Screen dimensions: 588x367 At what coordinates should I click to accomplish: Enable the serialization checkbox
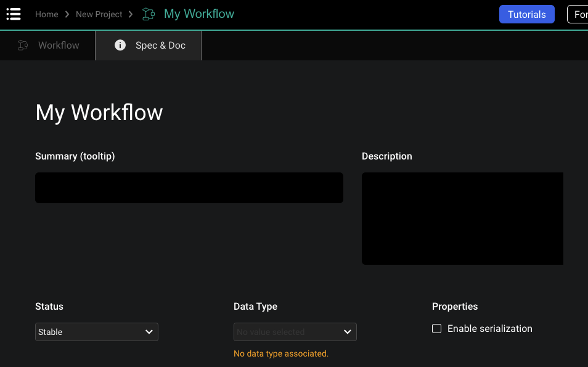point(436,328)
